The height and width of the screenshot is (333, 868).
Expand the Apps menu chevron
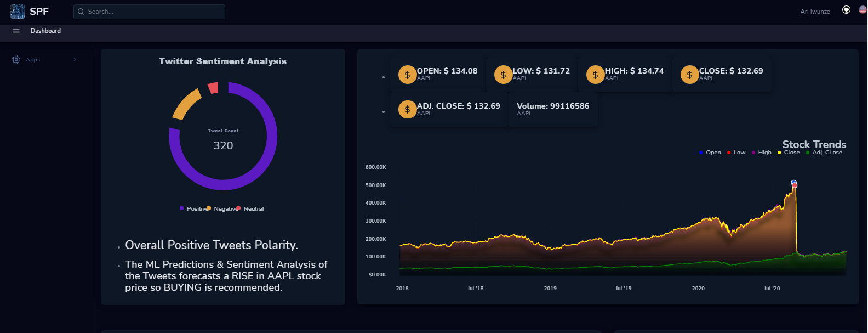pyautogui.click(x=75, y=59)
